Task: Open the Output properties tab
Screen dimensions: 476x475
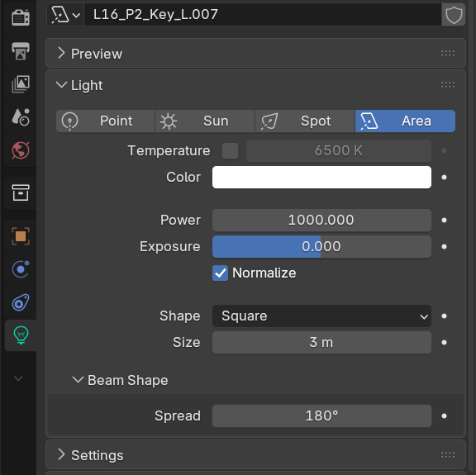Action: pos(21,50)
